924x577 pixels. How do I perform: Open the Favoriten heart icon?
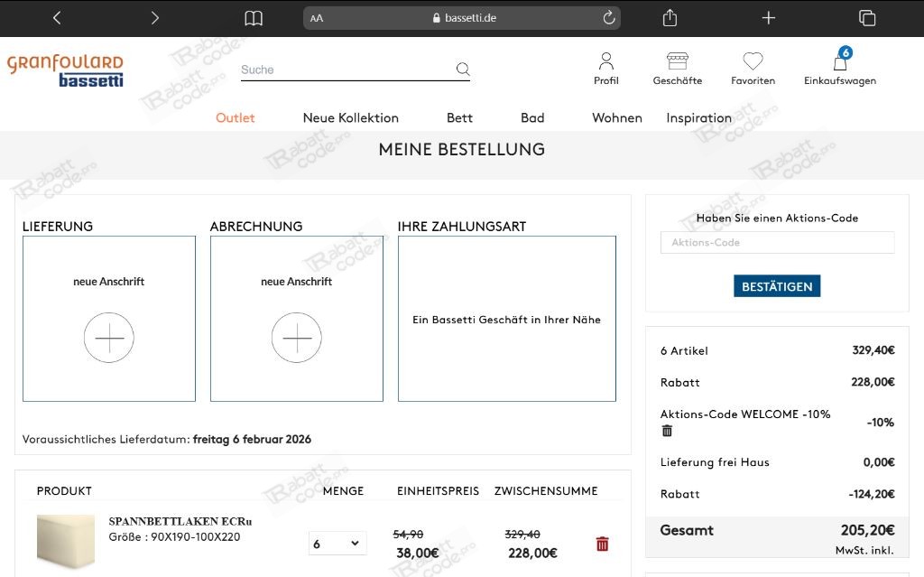coord(753,62)
